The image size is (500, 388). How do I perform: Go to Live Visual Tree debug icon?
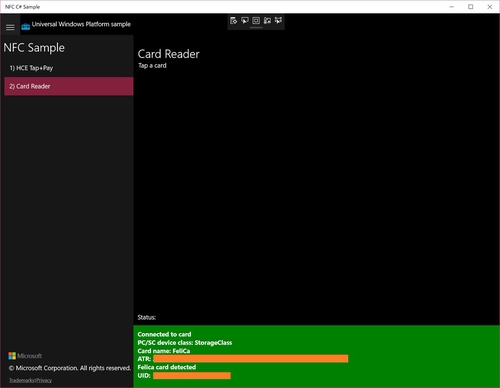233,21
